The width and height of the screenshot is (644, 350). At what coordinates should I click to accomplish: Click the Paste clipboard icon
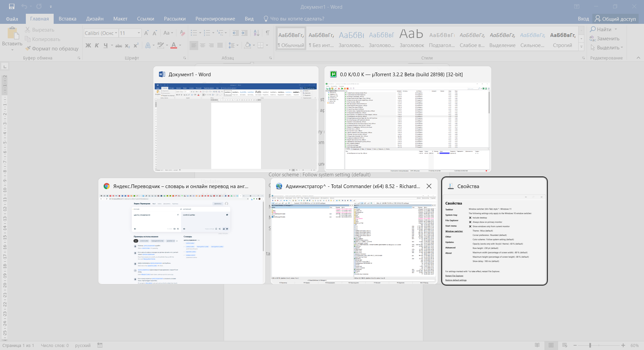pos(13,33)
